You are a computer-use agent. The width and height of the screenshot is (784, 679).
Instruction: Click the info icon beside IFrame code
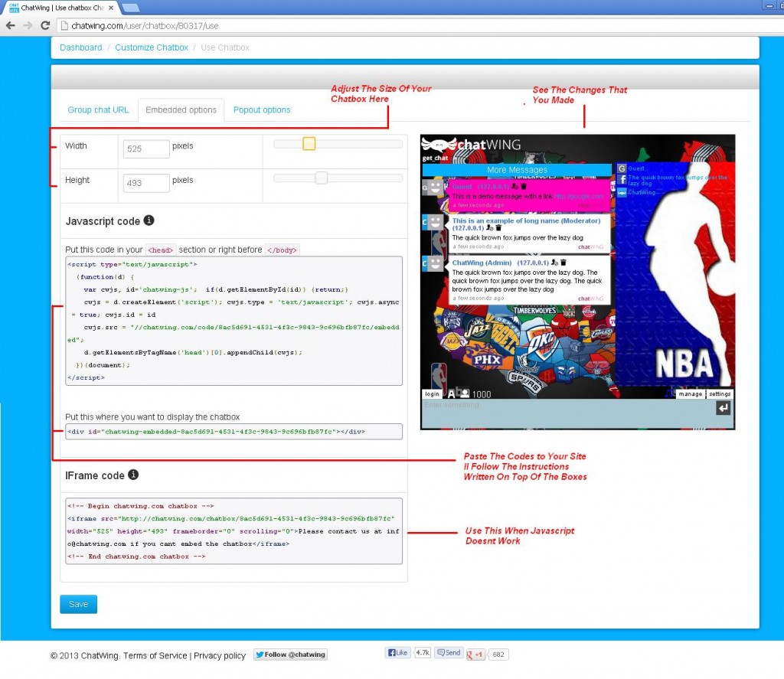133,475
